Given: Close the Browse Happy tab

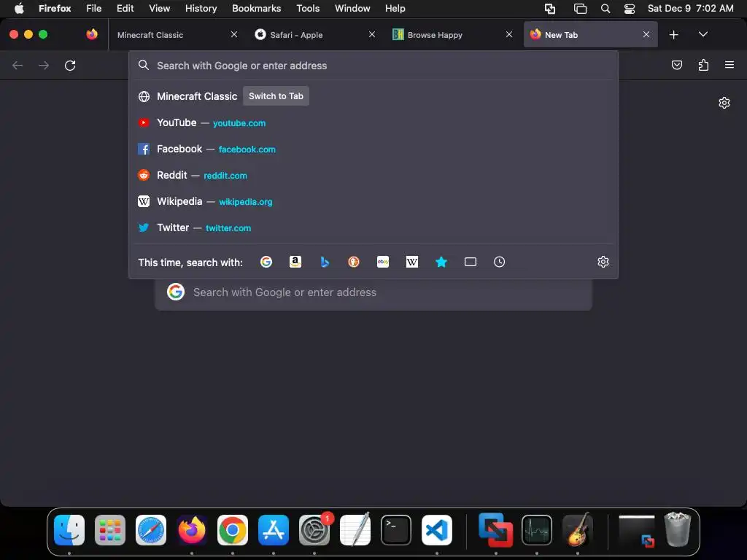Looking at the screenshot, I should (508, 34).
